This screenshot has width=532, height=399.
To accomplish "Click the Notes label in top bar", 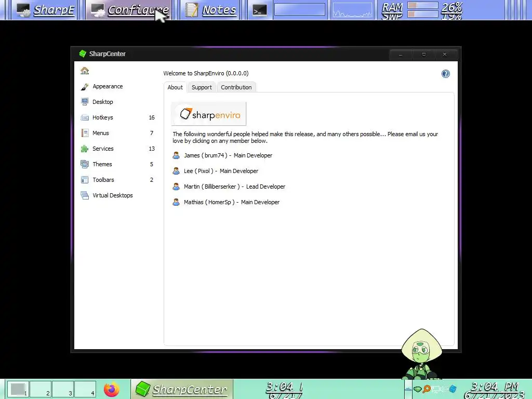I will click(219, 10).
